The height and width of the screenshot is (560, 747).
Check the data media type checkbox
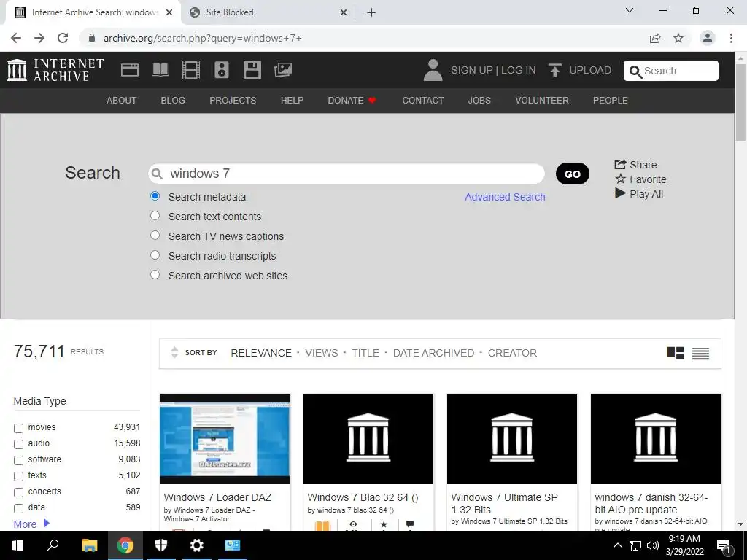pyautogui.click(x=18, y=508)
